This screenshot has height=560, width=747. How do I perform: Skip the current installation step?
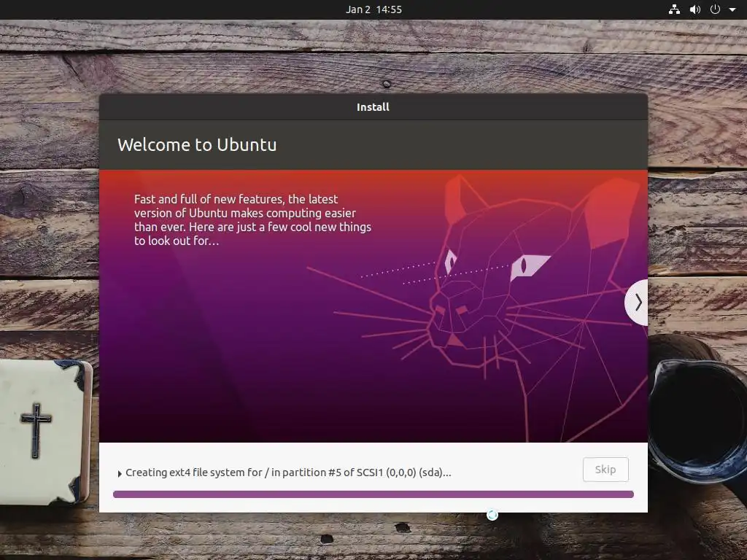[x=605, y=470]
